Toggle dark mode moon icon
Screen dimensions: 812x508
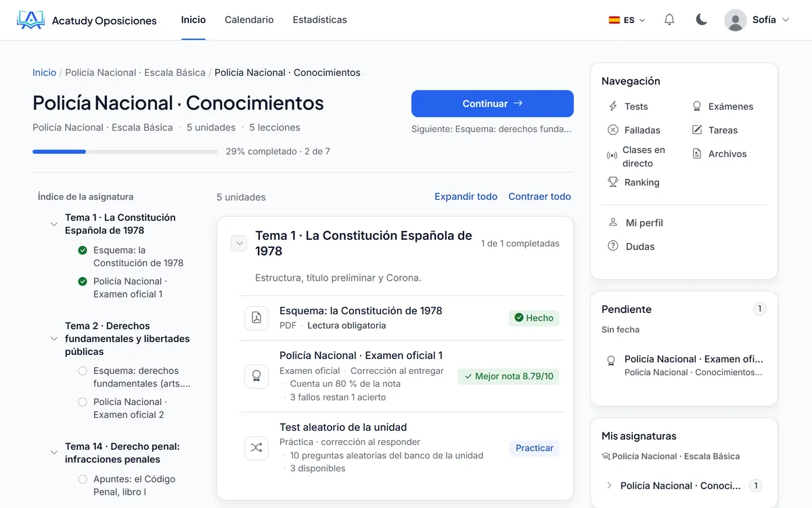701,20
